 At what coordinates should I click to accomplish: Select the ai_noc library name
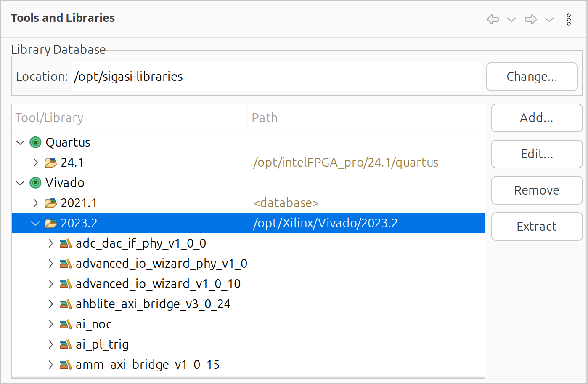tap(94, 324)
